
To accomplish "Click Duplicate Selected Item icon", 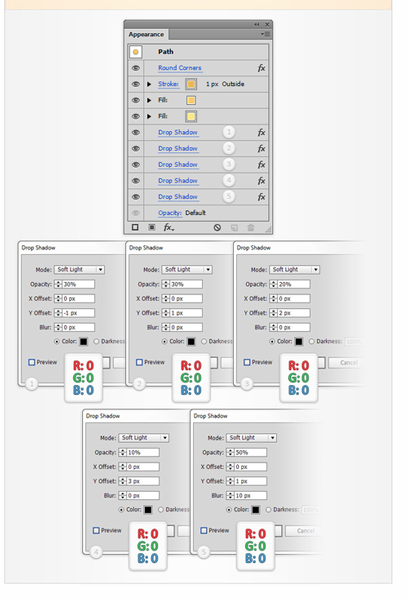I will [x=234, y=228].
